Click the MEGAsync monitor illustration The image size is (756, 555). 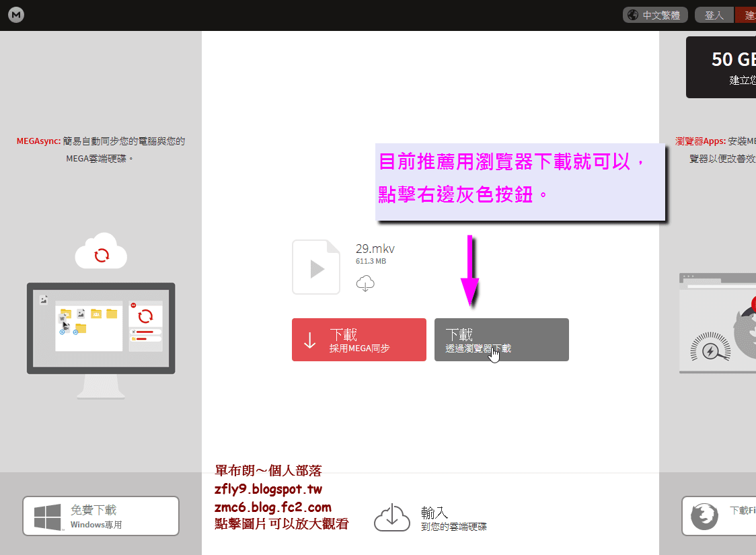click(102, 340)
